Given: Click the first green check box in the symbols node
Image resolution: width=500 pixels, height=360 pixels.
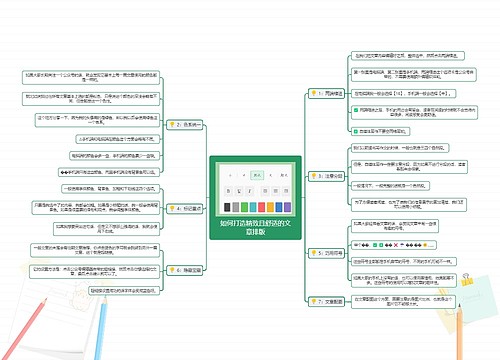Looking at the screenshot, I should click(x=375, y=245).
